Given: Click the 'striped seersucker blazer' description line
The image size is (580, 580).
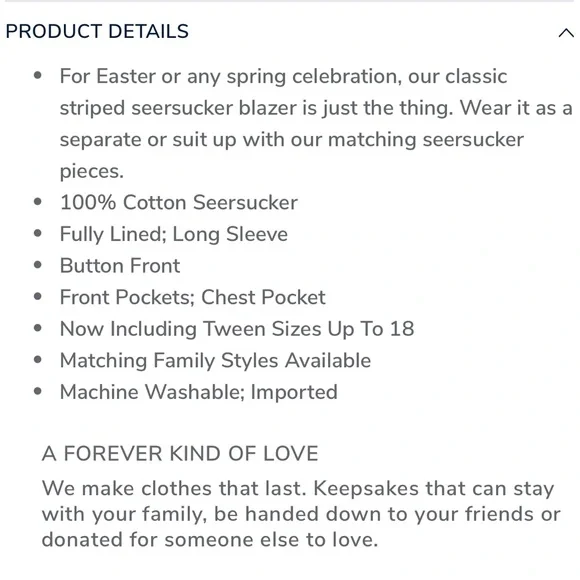Looking at the screenshot, I should 316,108.
